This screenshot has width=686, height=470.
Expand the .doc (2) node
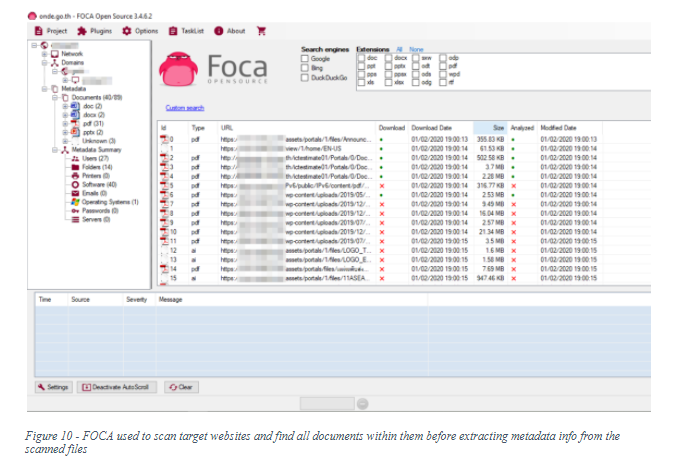[65, 106]
